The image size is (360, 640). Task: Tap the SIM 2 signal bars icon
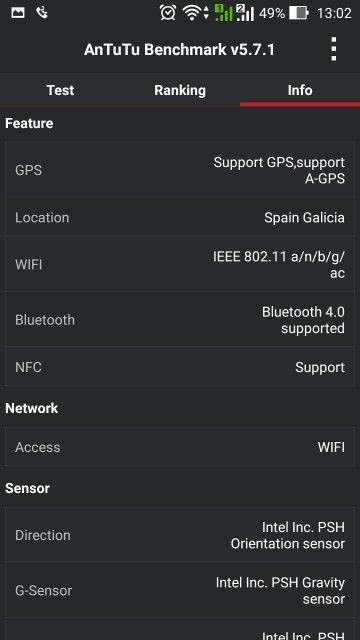pos(245,13)
